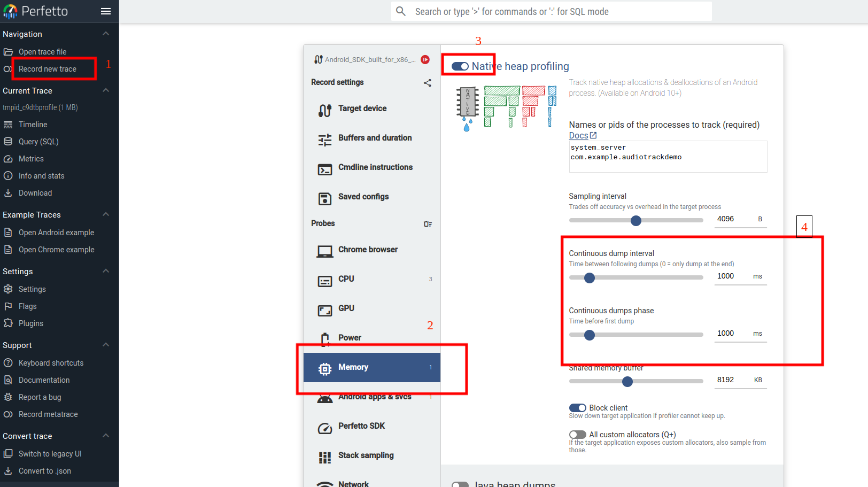The image size is (868, 487).
Task: Click the Power battery icon
Action: click(325, 339)
